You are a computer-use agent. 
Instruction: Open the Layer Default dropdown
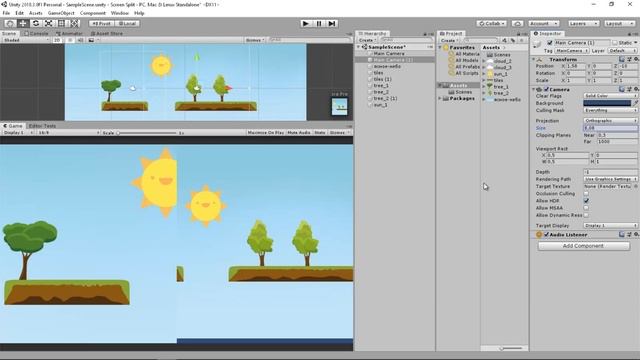pyautogui.click(x=622, y=51)
